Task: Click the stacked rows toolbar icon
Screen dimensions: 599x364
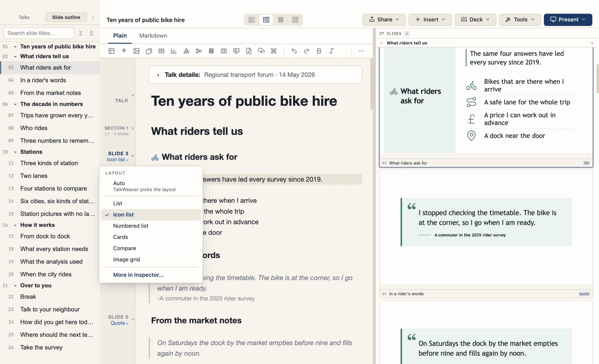Action: coord(211,51)
